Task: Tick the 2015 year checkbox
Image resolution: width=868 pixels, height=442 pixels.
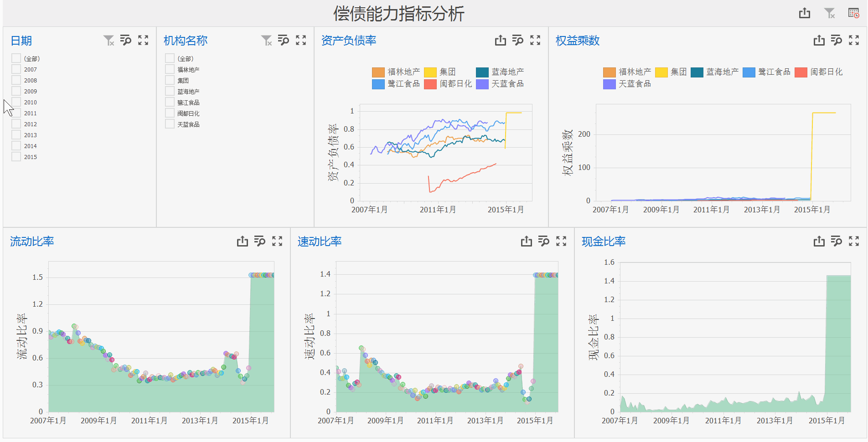Action: 16,157
